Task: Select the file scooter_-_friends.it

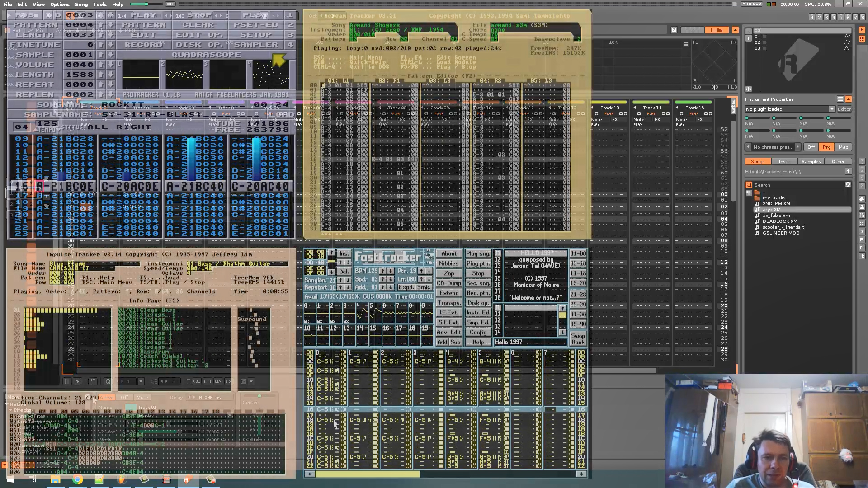Action: [783, 227]
